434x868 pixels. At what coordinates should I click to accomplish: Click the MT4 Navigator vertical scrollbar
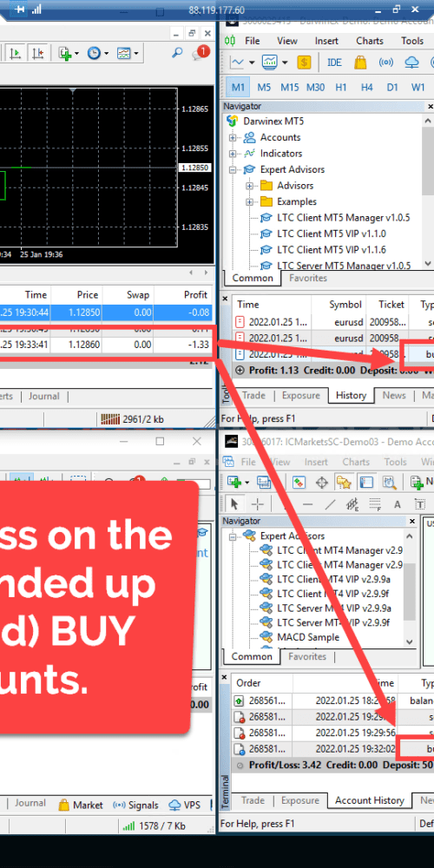pyautogui.click(x=410, y=589)
